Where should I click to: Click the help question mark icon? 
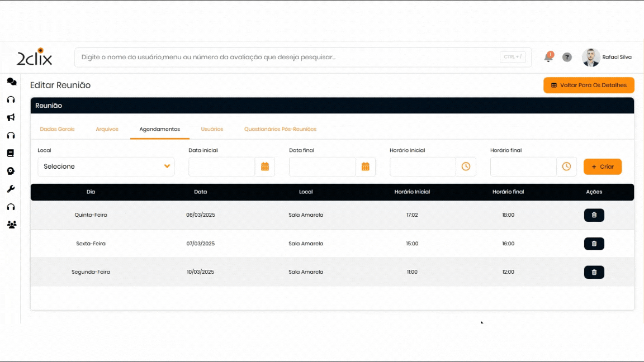567,57
